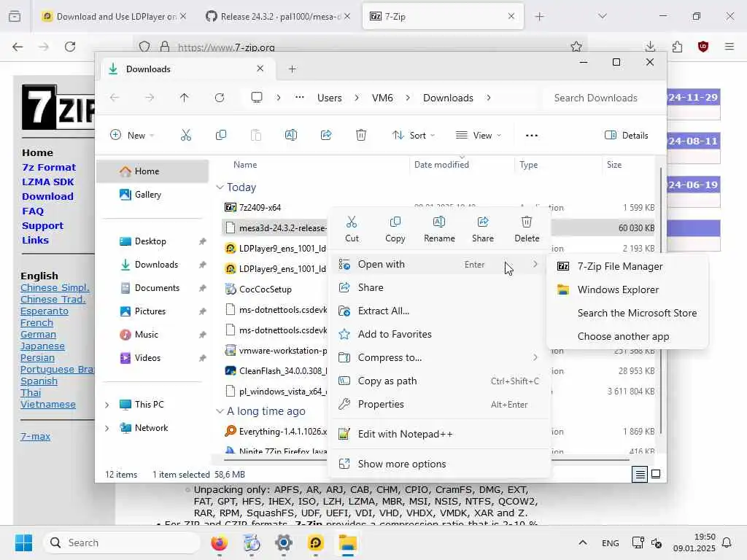Open the Download link on 7-Zip site

click(47, 196)
